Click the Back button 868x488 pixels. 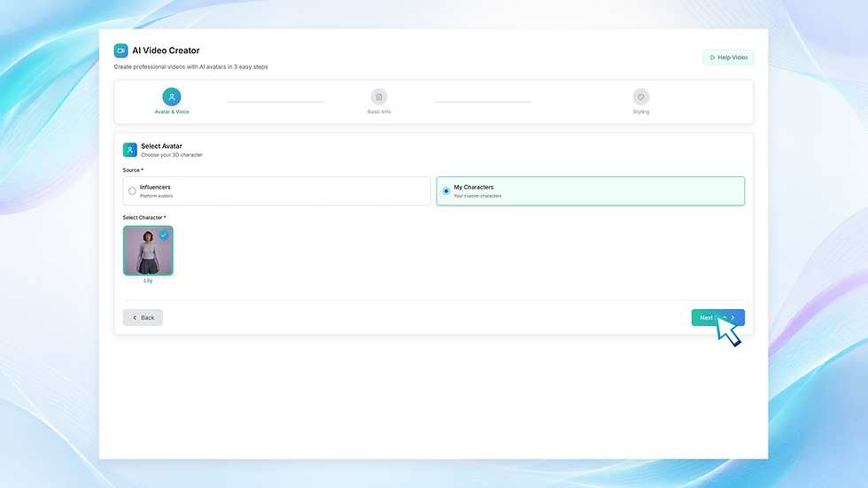click(x=143, y=318)
